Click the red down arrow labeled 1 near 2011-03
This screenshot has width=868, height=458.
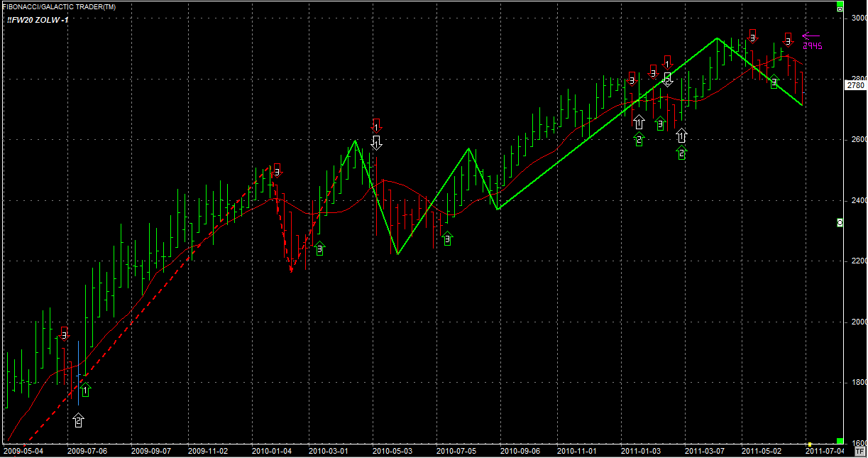[666, 62]
